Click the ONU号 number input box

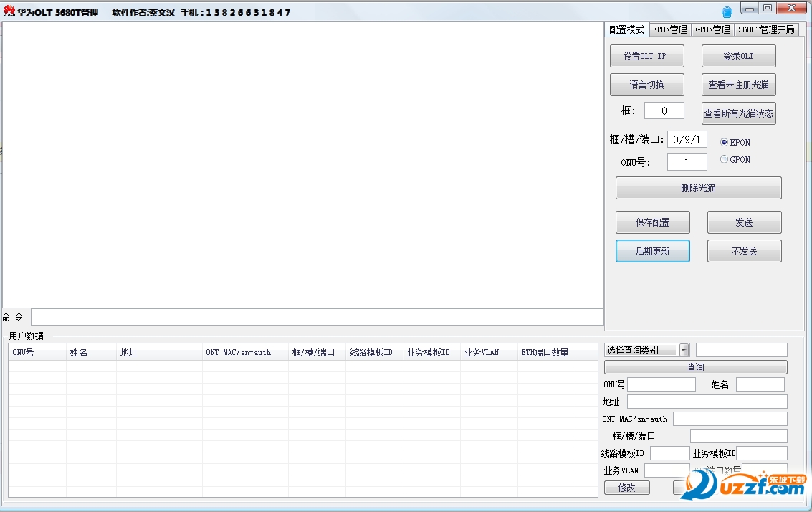pyautogui.click(x=686, y=162)
